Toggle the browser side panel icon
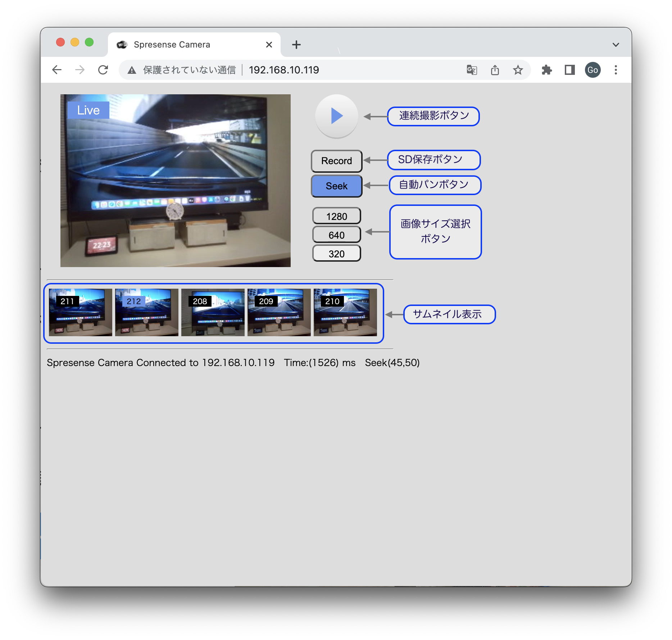672x640 pixels. coord(569,70)
